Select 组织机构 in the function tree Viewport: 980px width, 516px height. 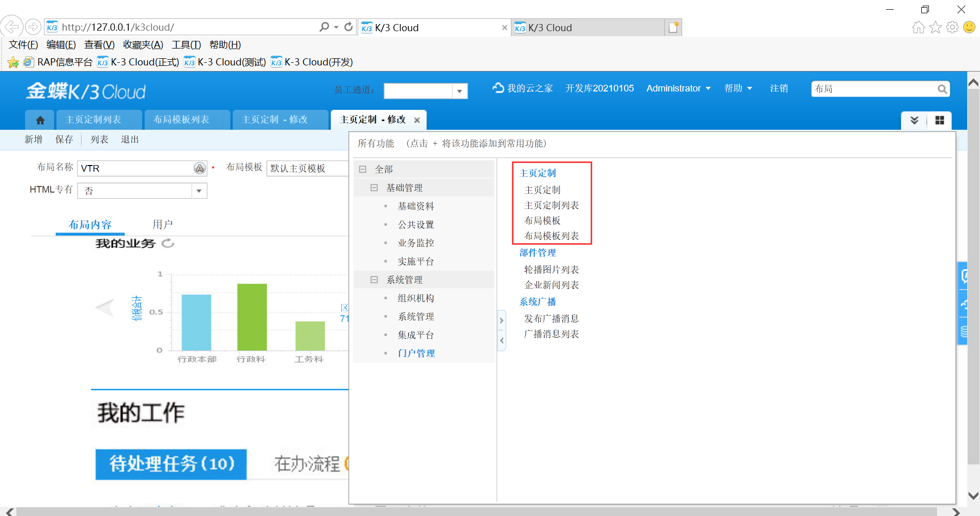[x=416, y=298]
